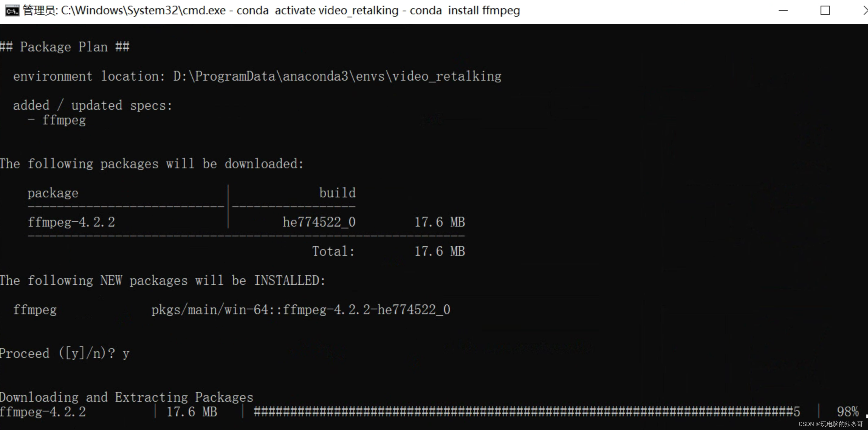The width and height of the screenshot is (868, 430).
Task: Click the '- ffmpeg' spec entry
Action: (x=57, y=120)
